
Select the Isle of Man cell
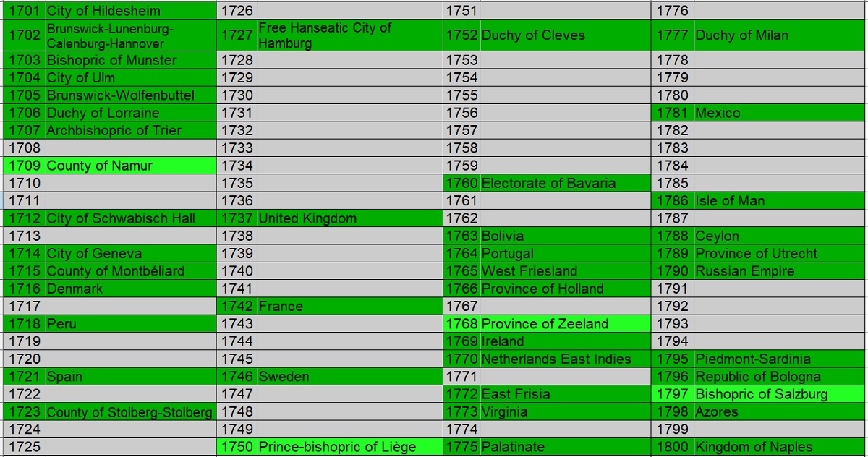tap(780, 200)
